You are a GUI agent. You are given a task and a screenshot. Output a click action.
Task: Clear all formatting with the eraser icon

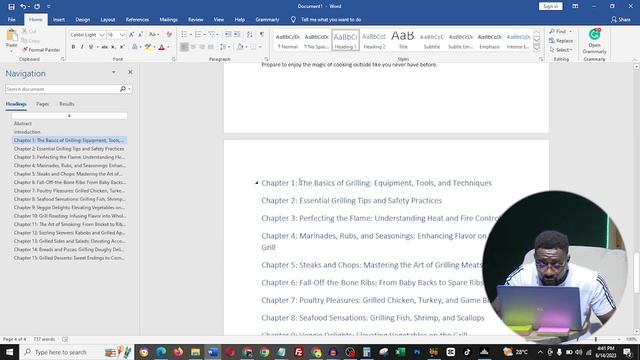(x=169, y=35)
